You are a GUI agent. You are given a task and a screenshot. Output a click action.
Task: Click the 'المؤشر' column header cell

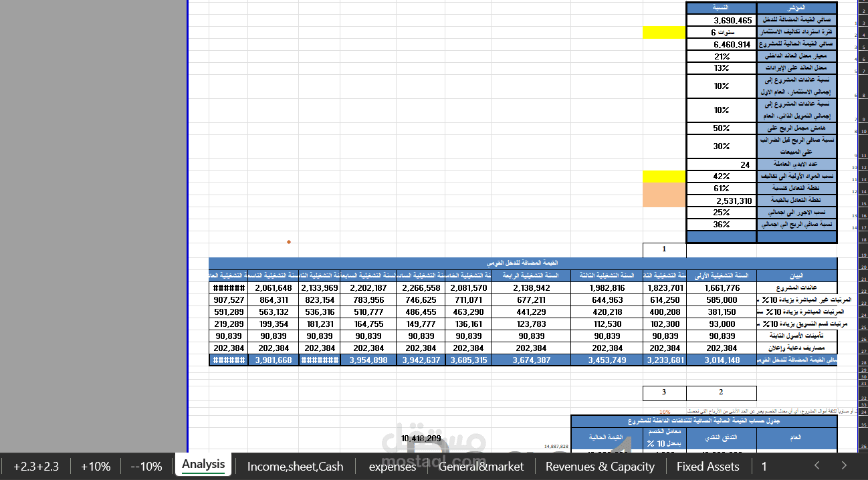(x=796, y=8)
